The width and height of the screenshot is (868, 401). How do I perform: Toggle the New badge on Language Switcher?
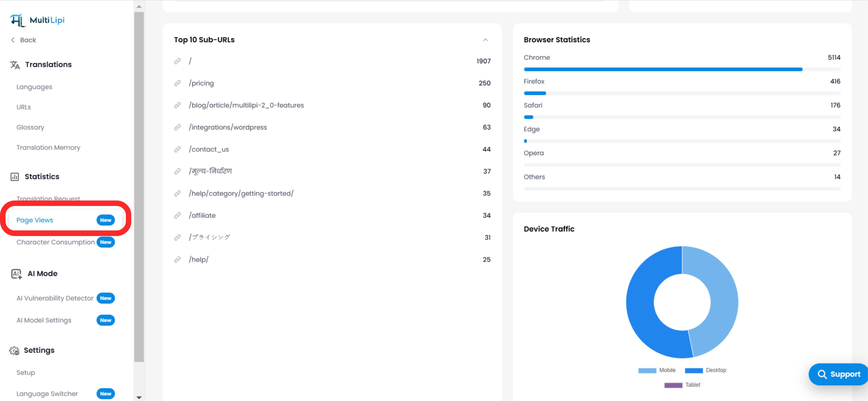pyautogui.click(x=106, y=393)
